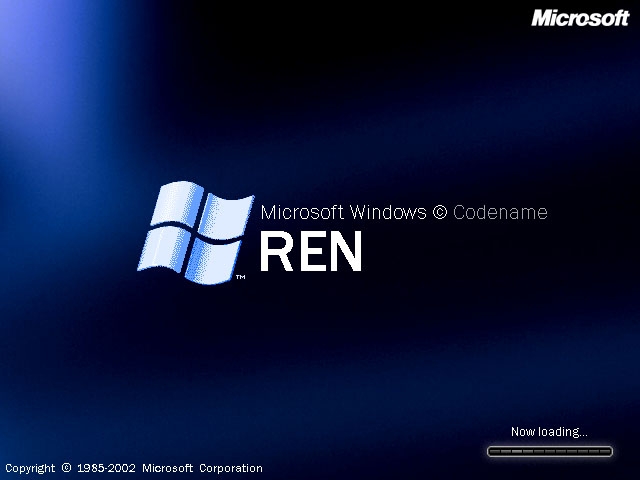Click the "Now loading..." status text
Image resolution: width=640 pixels, height=480 pixels.
[549, 432]
